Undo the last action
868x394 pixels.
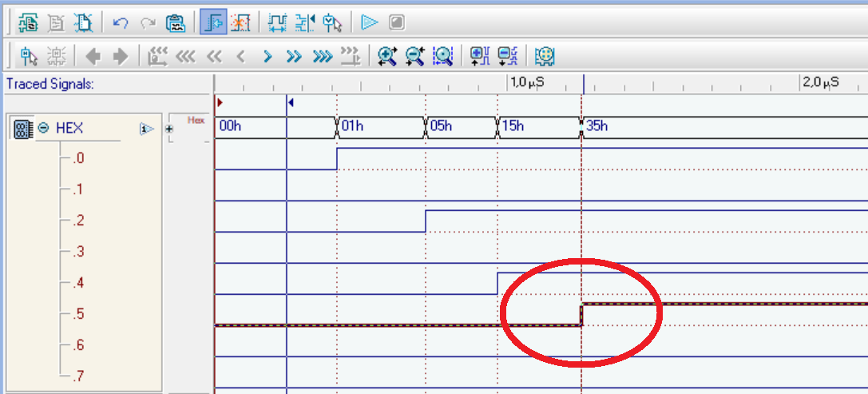point(120,22)
